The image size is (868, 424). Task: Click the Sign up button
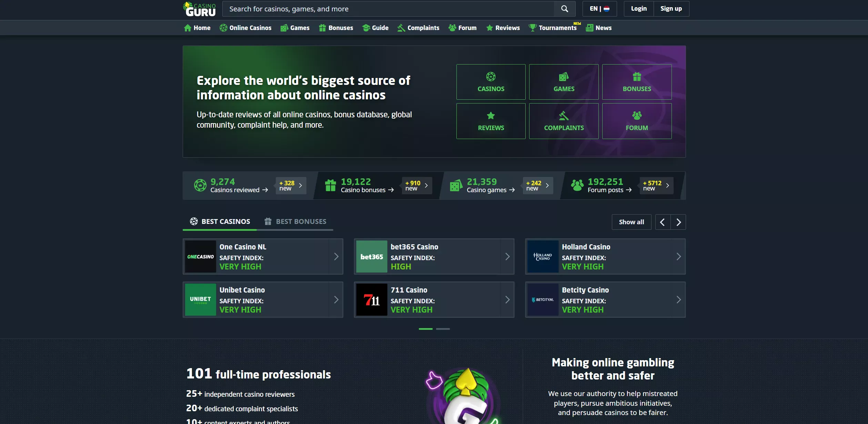click(x=671, y=9)
